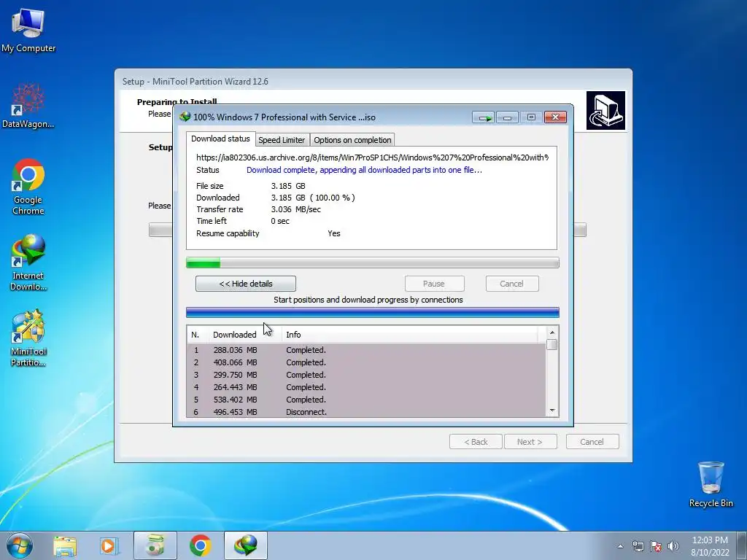Click the green download progress bar

coord(373,262)
